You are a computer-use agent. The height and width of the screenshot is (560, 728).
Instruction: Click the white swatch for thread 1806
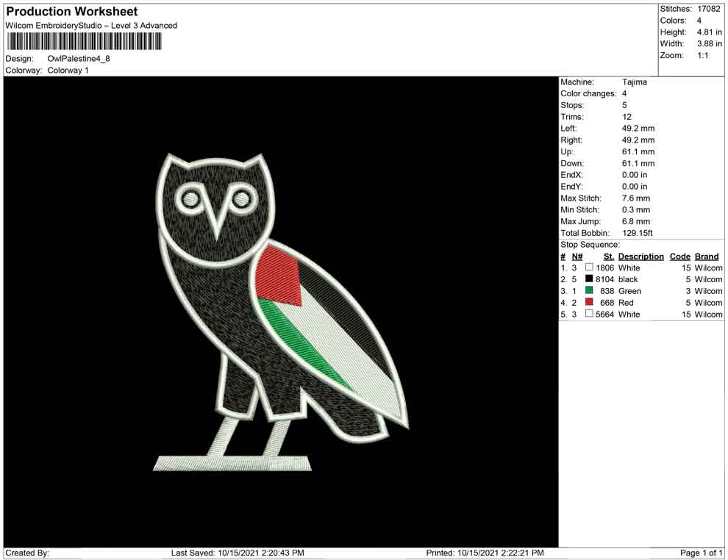(x=589, y=268)
